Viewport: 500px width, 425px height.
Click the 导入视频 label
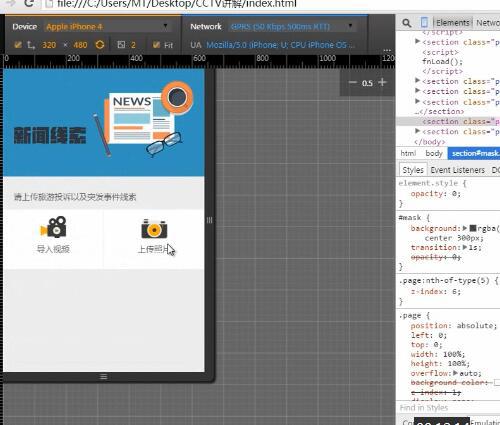pyautogui.click(x=53, y=249)
